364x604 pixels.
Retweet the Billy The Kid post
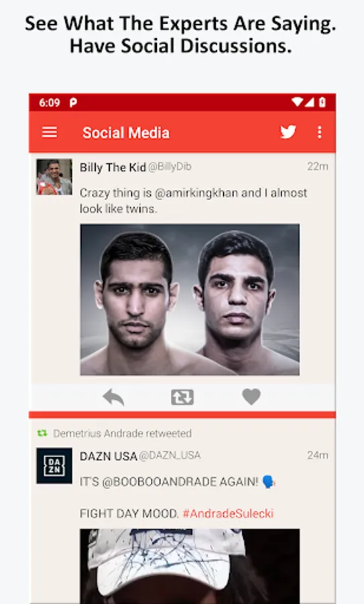182,397
